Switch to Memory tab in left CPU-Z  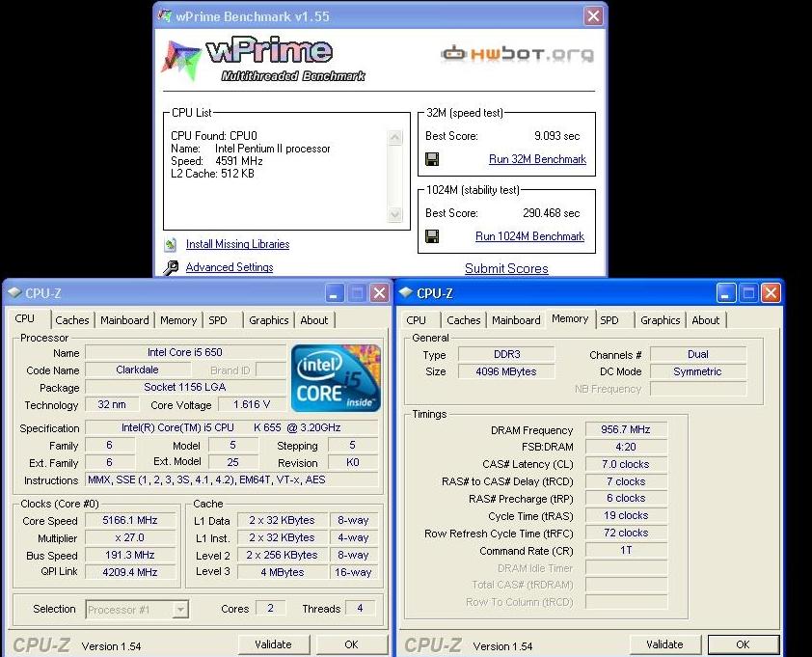coord(178,320)
